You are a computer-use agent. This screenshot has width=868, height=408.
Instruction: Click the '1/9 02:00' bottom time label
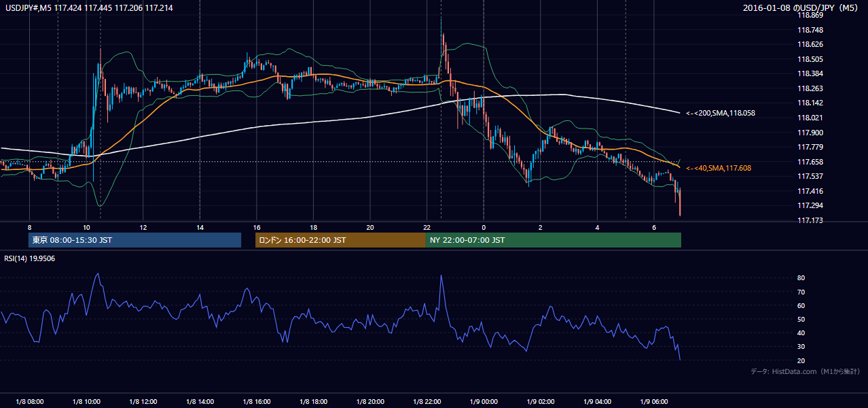540,401
